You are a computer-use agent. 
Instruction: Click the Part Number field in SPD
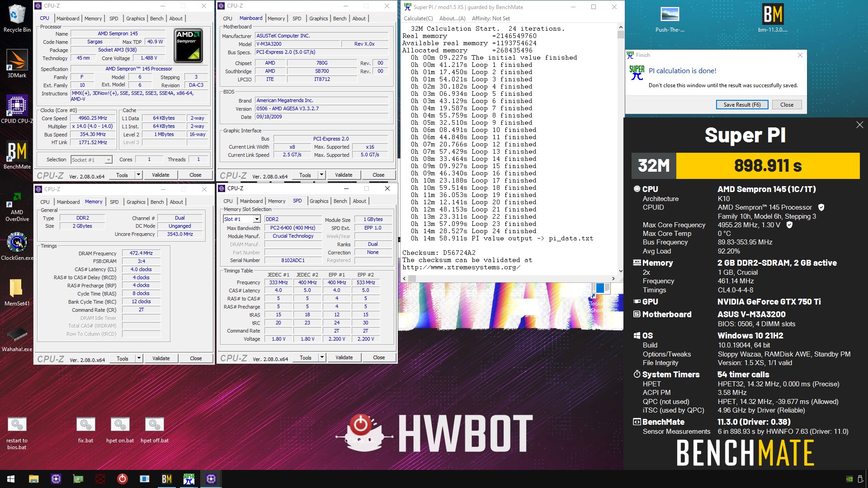pos(293,253)
